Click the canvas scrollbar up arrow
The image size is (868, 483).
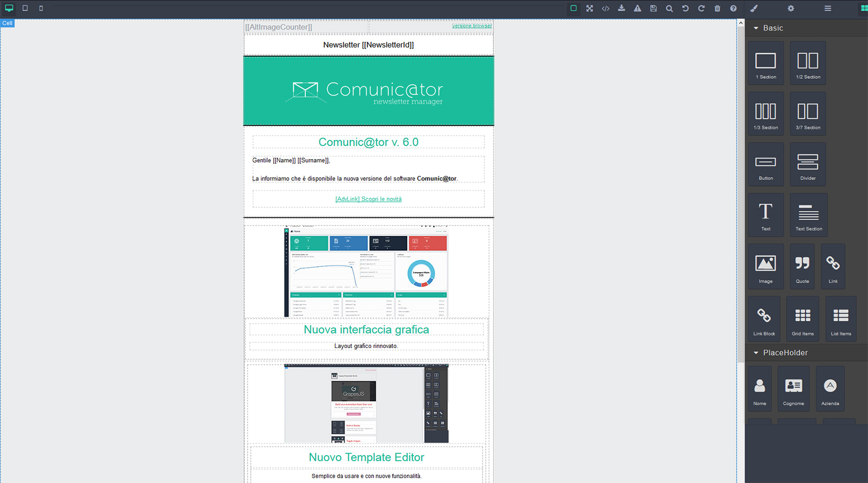(740, 23)
